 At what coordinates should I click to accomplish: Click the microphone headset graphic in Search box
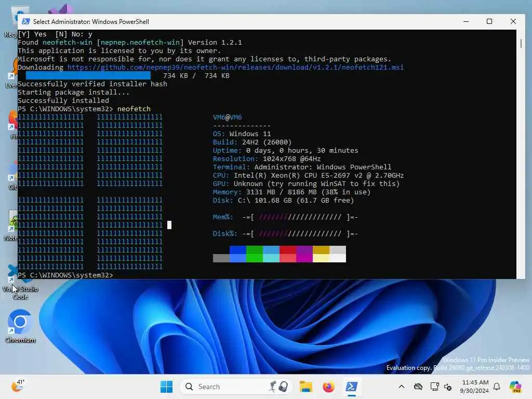pyautogui.click(x=278, y=387)
